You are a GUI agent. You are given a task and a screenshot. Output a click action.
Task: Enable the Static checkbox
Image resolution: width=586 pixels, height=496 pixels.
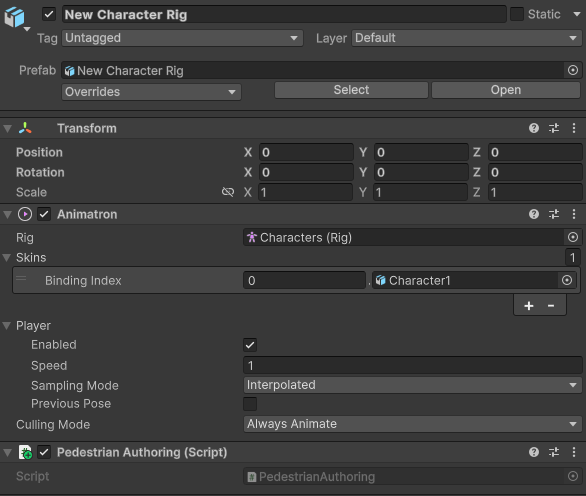tap(517, 14)
